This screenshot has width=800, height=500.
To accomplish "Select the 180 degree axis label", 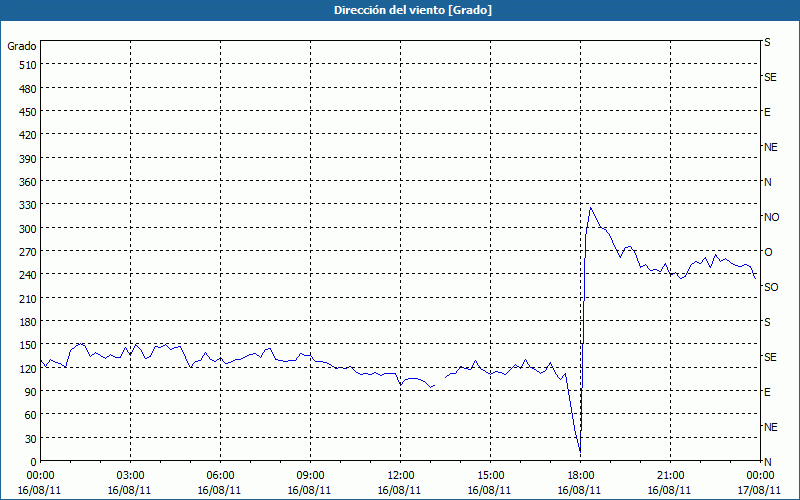I will (29, 322).
